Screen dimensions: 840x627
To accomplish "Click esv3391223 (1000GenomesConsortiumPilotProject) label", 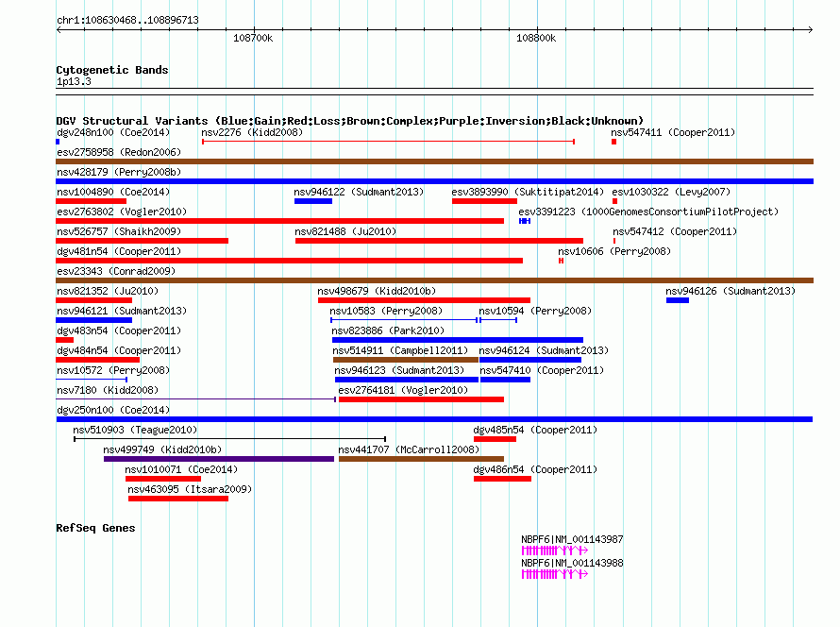I will (648, 212).
